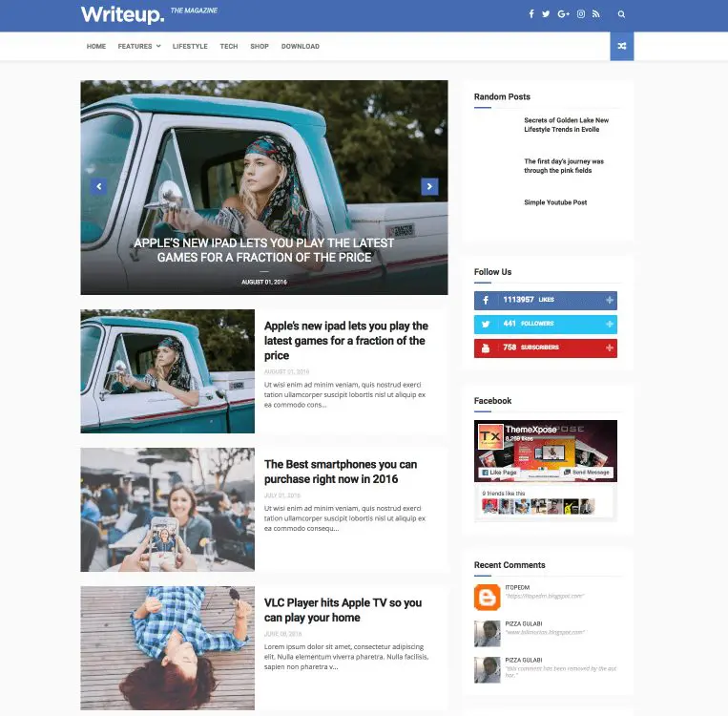Image resolution: width=728 pixels, height=716 pixels.
Task: Click the 'August 01, 2016' slider date
Action: coord(264,282)
